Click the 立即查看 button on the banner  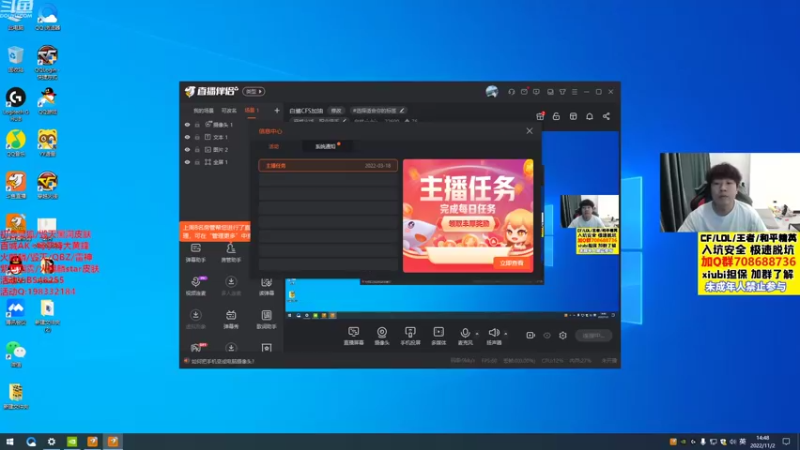[512, 263]
